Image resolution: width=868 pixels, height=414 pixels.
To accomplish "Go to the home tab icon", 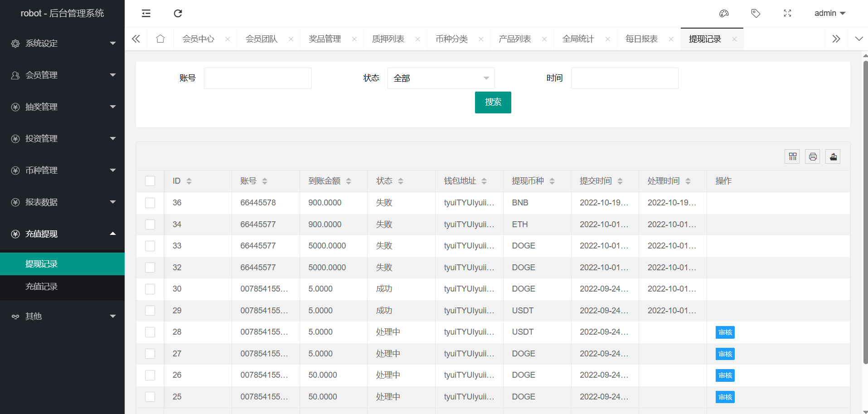I will click(x=160, y=39).
